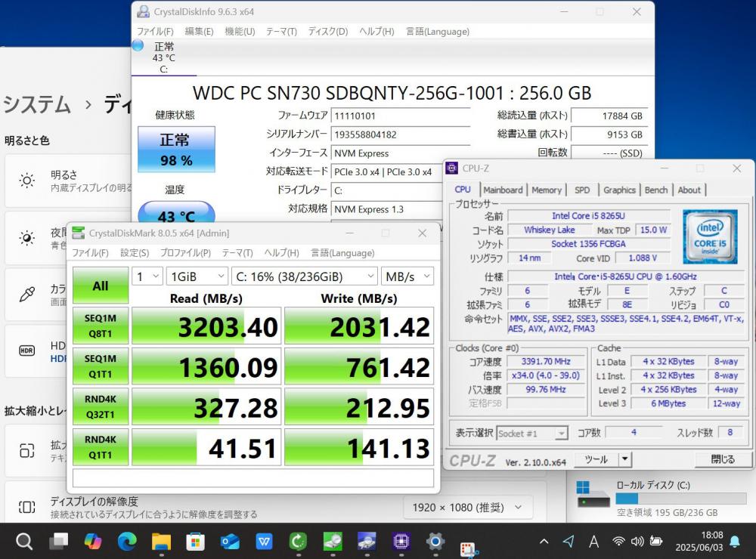Screen dimensions: 756x559
Task: Open Microsoft Edge on the taskbar
Action: coord(127,542)
